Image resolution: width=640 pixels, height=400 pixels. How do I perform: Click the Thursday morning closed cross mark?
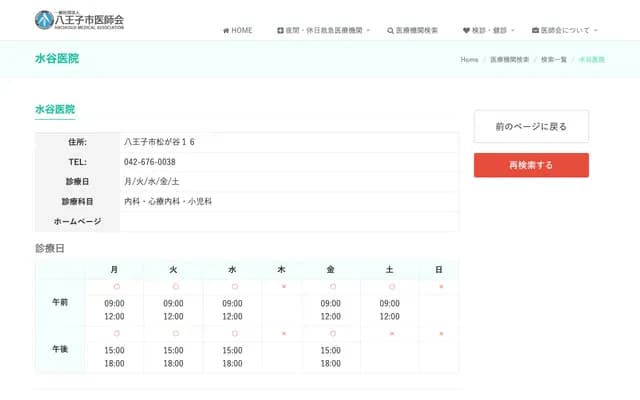pos(283,287)
